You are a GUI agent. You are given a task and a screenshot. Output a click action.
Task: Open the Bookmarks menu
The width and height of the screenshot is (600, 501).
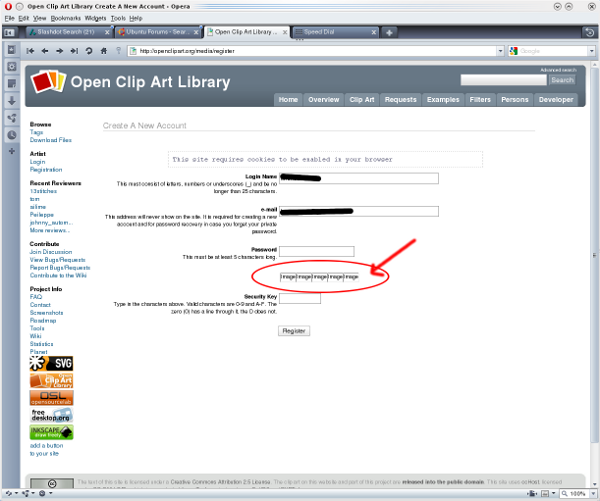click(x=64, y=18)
